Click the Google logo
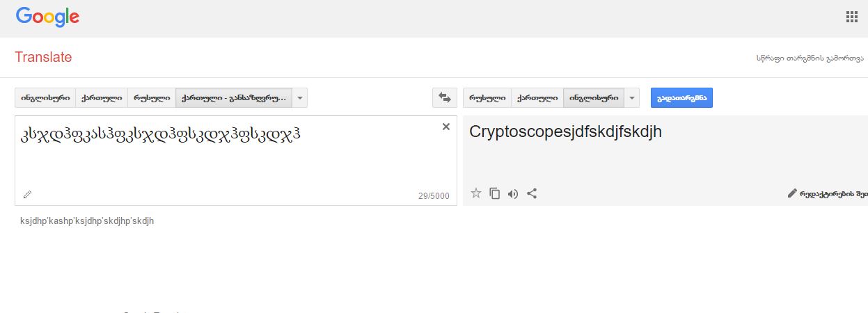This screenshot has width=868, height=313. (x=47, y=17)
